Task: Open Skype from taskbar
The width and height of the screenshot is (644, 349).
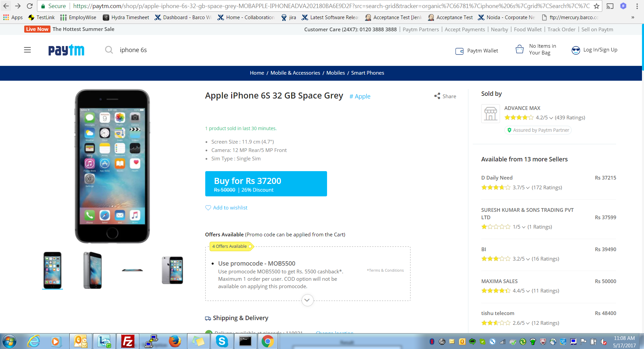Action: [222, 342]
